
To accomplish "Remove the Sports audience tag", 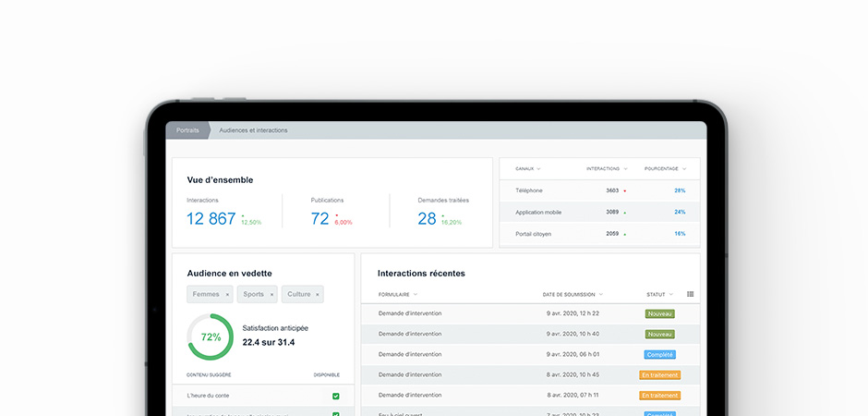I will click(x=271, y=295).
